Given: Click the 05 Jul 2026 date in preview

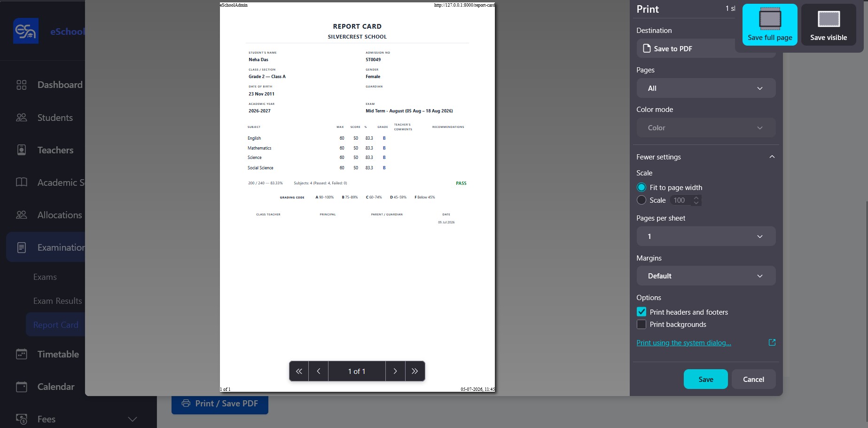Looking at the screenshot, I should coord(446,222).
